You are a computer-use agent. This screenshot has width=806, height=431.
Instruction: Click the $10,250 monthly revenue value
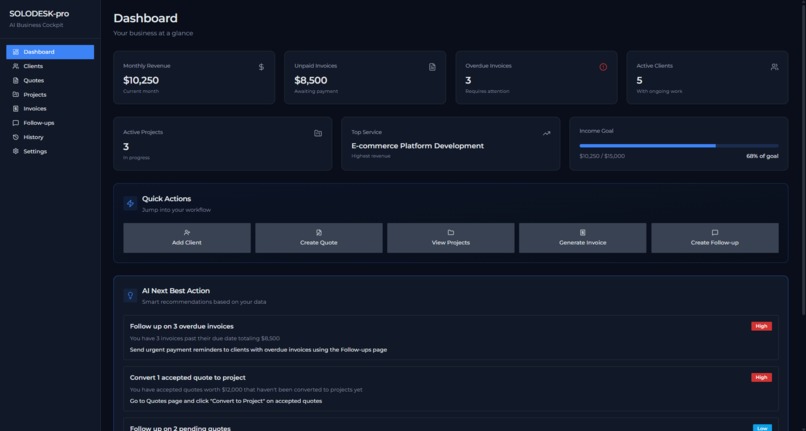coord(141,80)
